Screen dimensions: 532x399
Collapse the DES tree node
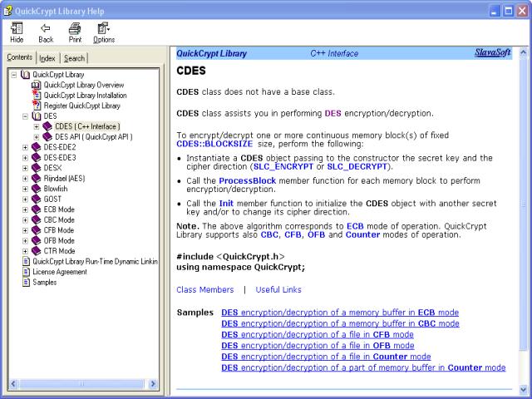[25, 116]
